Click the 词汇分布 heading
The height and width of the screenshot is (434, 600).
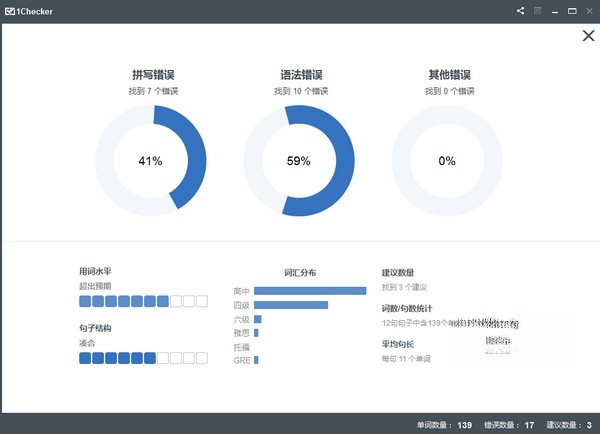click(x=300, y=272)
